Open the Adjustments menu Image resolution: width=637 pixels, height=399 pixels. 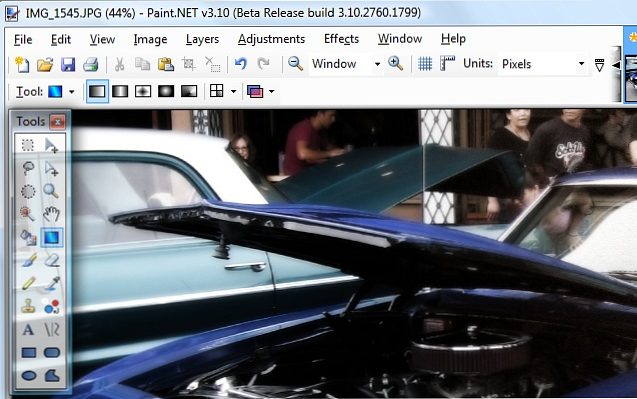tap(271, 39)
